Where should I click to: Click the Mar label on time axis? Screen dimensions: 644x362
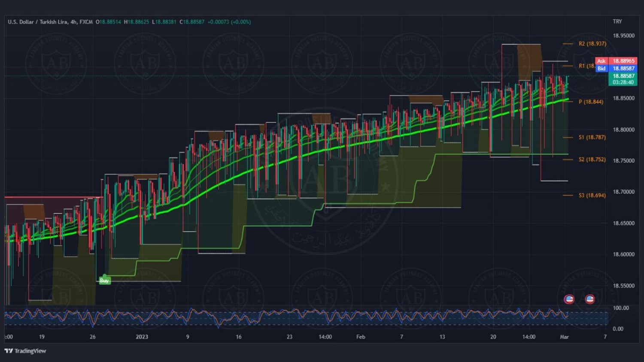[564, 337]
